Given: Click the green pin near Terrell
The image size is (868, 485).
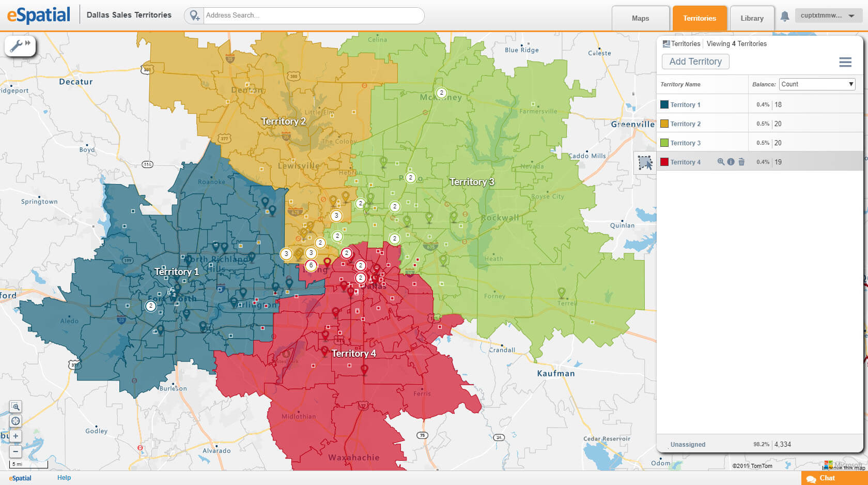Looking at the screenshot, I should pos(562,293).
